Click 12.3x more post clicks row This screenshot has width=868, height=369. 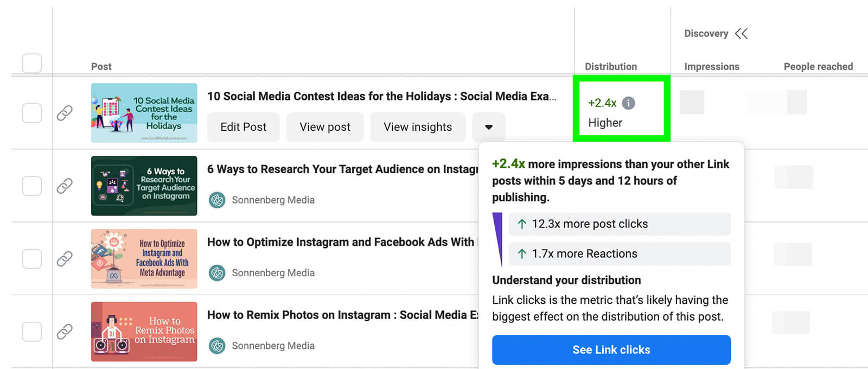620,224
